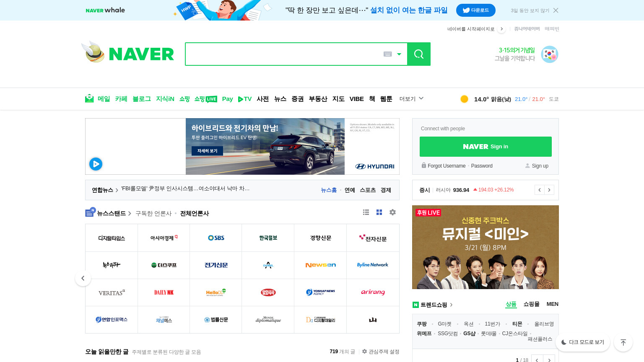Screen dimensions: 644x362
Task: Open the 뉴스스탠드 heading link
Action: coord(111,213)
